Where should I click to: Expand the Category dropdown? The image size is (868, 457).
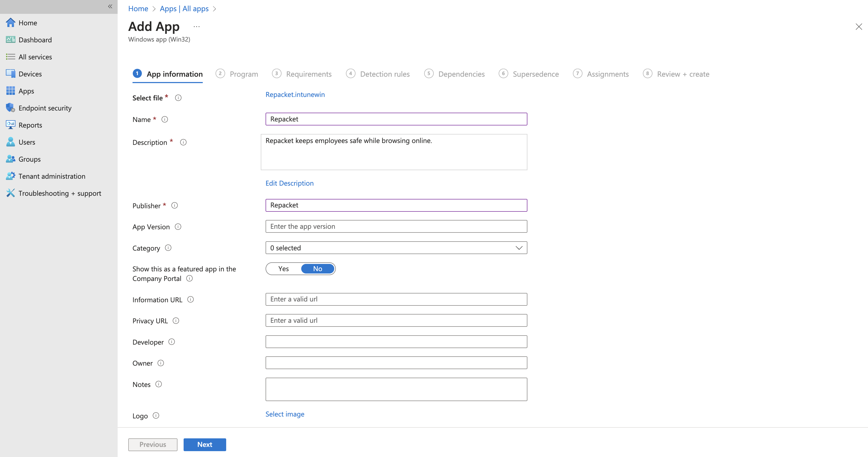396,248
